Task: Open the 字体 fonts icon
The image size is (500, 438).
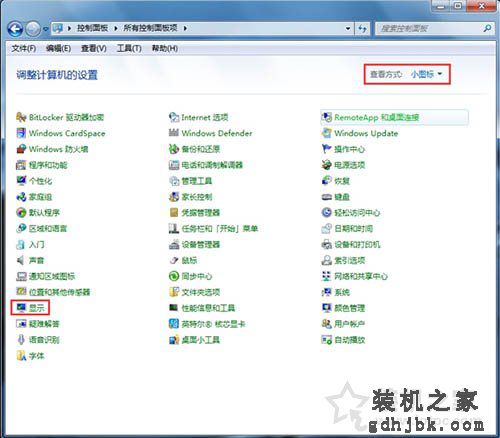Action: click(x=21, y=356)
